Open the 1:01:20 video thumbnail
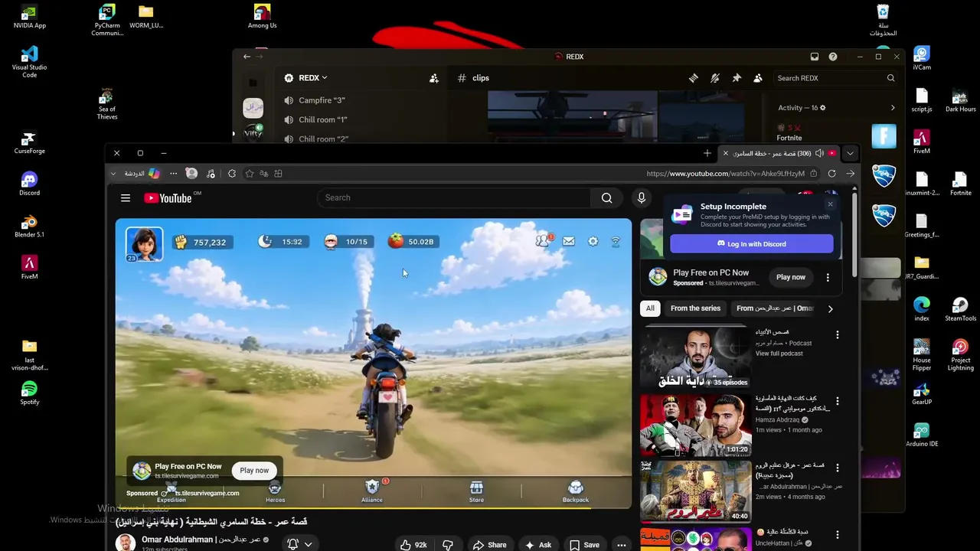 695,425
